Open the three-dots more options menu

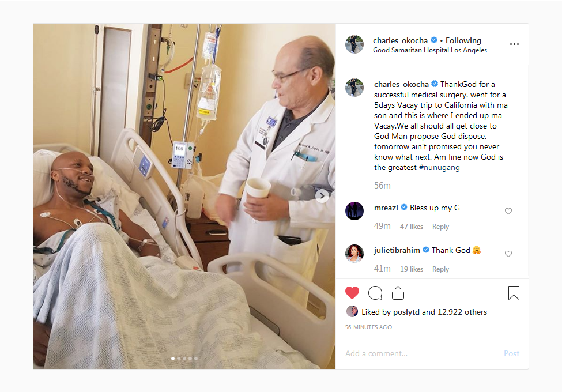(x=514, y=44)
